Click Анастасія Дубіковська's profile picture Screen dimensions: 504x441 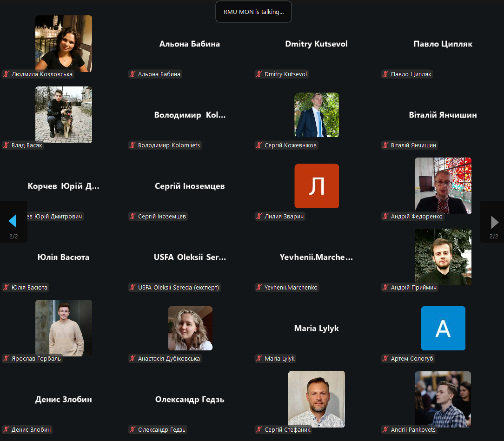pos(190,328)
